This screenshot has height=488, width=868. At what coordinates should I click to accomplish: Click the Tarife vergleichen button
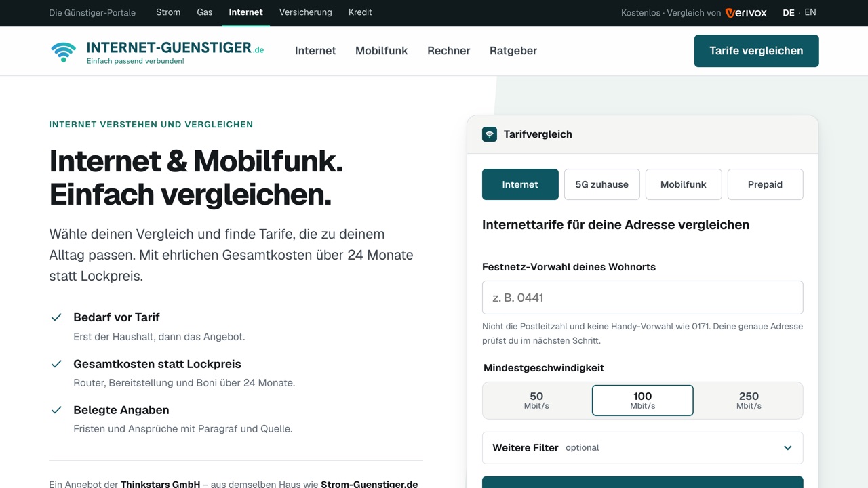pyautogui.click(x=757, y=51)
